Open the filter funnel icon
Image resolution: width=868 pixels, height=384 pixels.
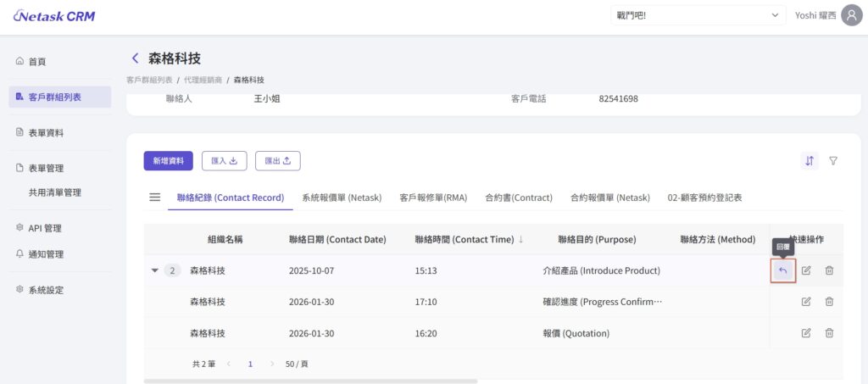(833, 161)
